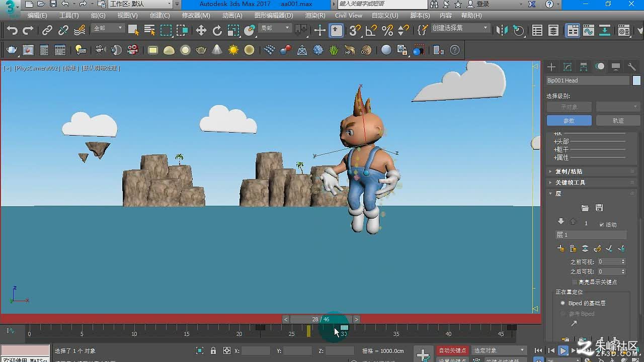Screen dimensions: 644x362
Task: Activate the Select and Link tool
Action: tap(47, 31)
